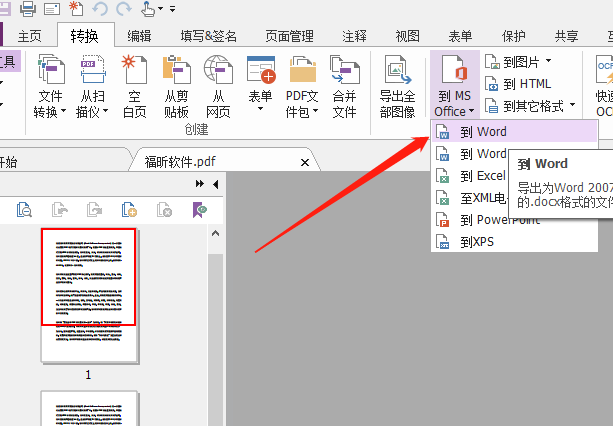The height and width of the screenshot is (426, 613).
Task: Click the Undo arrow
Action: (100, 9)
